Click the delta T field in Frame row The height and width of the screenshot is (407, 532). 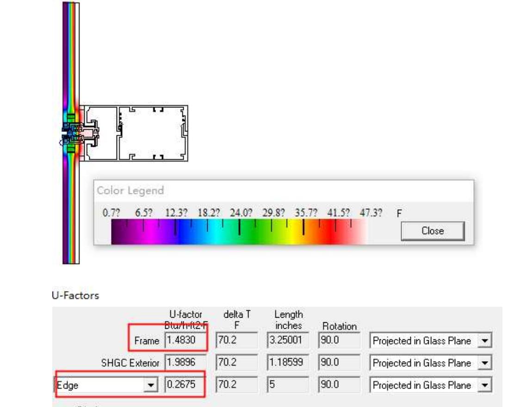(236, 341)
